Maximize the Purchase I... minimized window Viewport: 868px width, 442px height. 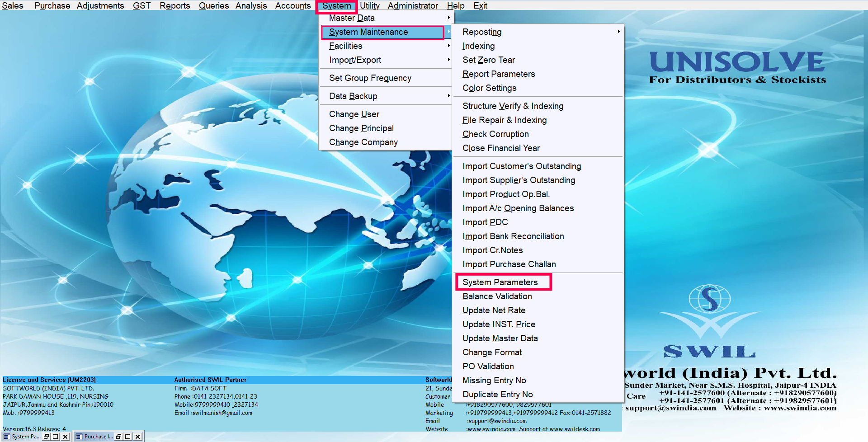click(128, 437)
